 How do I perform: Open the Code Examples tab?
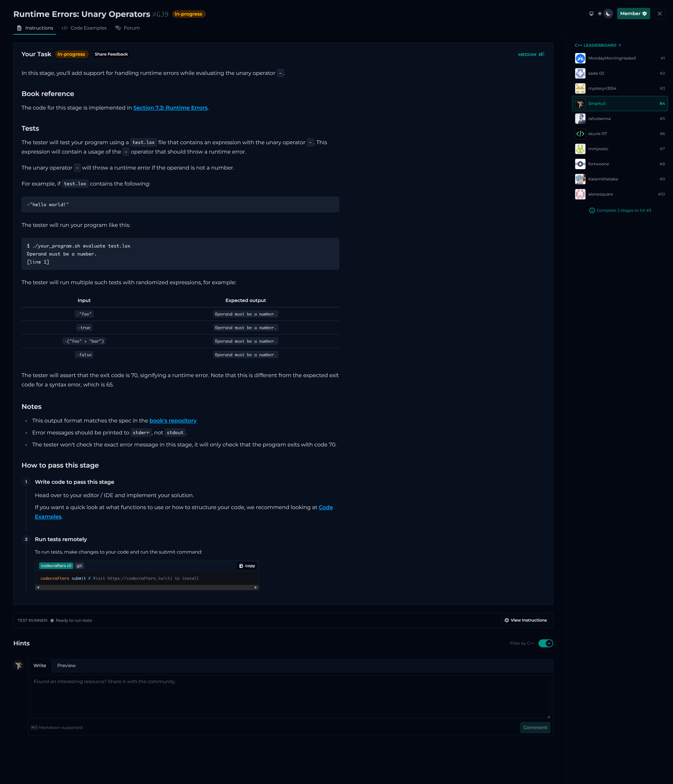click(x=84, y=28)
